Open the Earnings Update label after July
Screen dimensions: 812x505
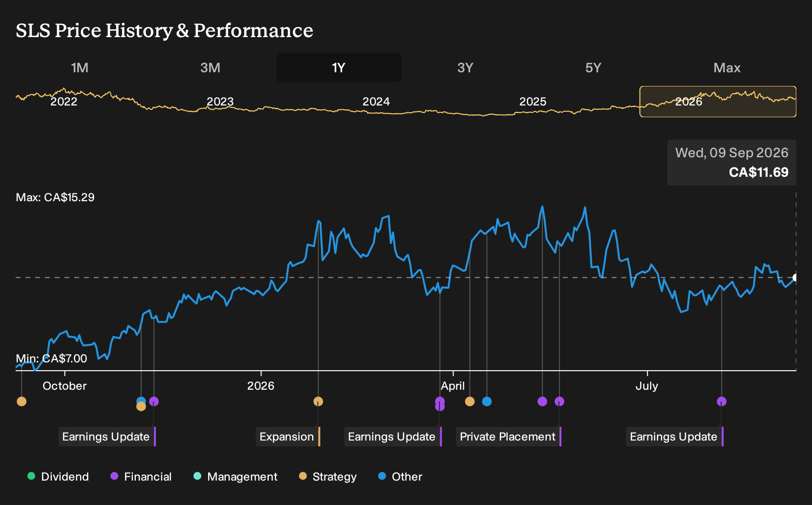(675, 437)
